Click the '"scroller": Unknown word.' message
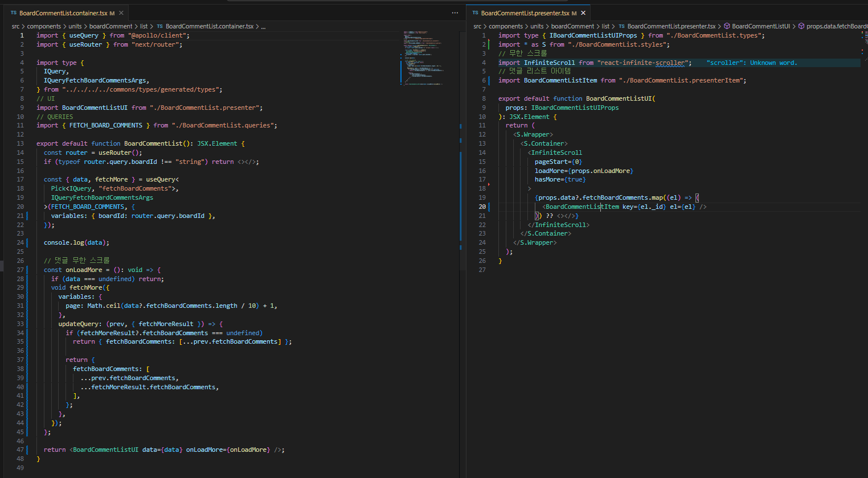 (x=752, y=63)
